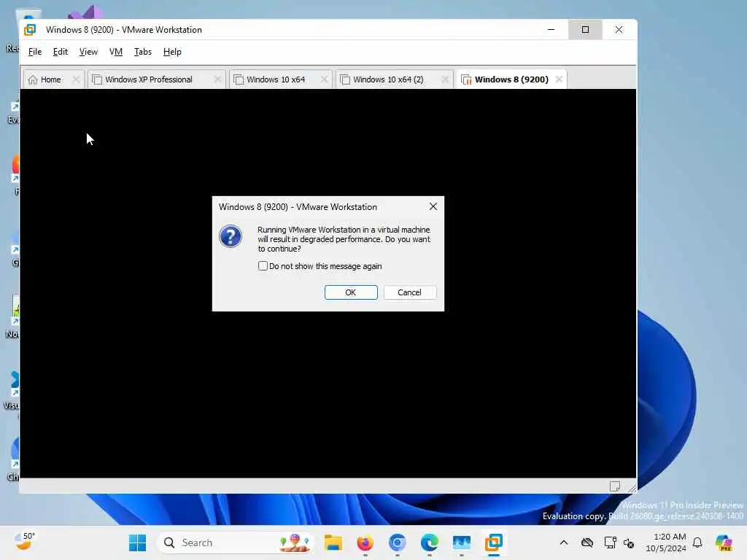Open the View menu

pos(88,52)
